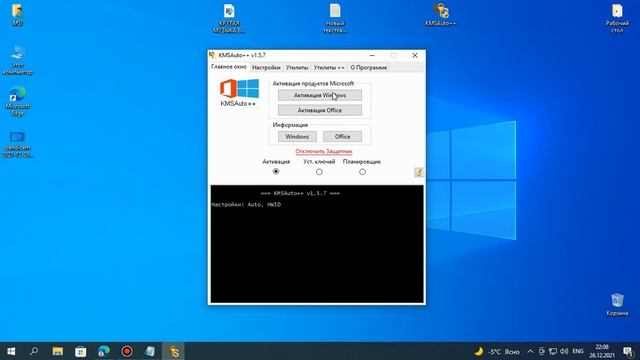Click inside the black console log
Image resolution: width=640 pixels, height=360 pixels.
pyautogui.click(x=317, y=244)
